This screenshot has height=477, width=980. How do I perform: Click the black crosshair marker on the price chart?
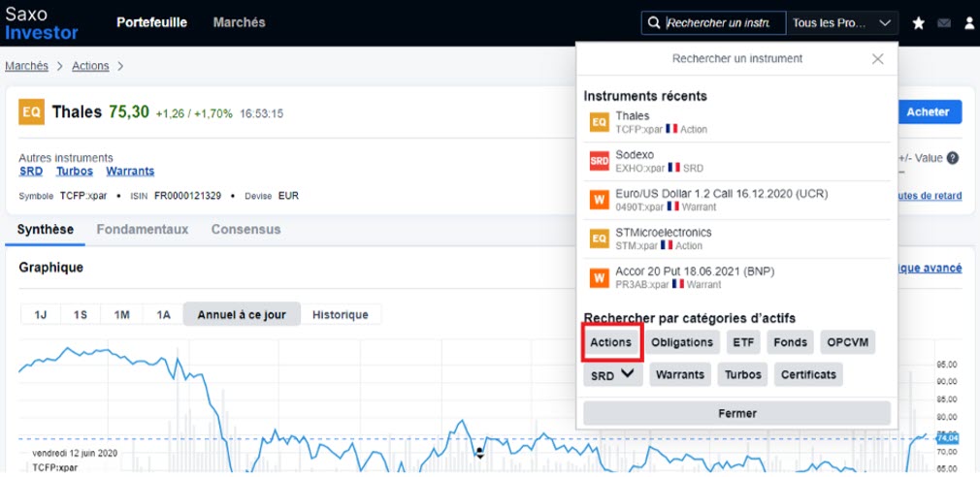(480, 452)
